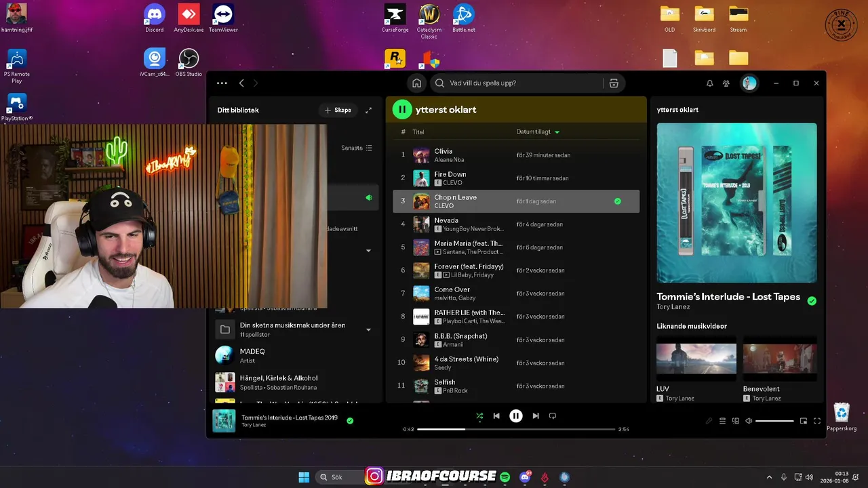868x488 pixels.
Task: Open the miniplayer icon
Action: coord(804,421)
